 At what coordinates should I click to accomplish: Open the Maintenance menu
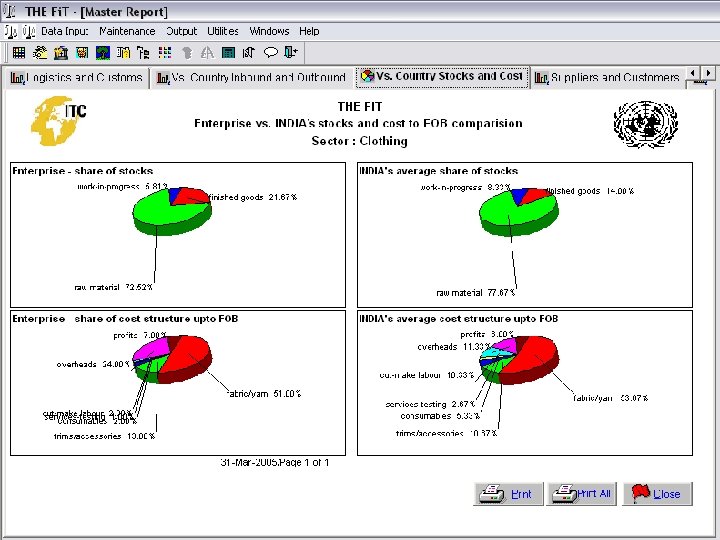(x=127, y=31)
